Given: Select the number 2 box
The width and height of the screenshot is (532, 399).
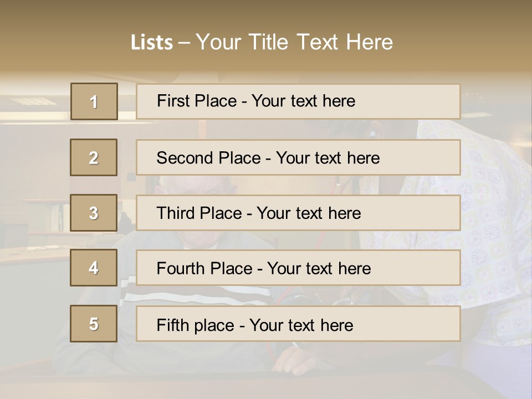Looking at the screenshot, I should 94,157.
